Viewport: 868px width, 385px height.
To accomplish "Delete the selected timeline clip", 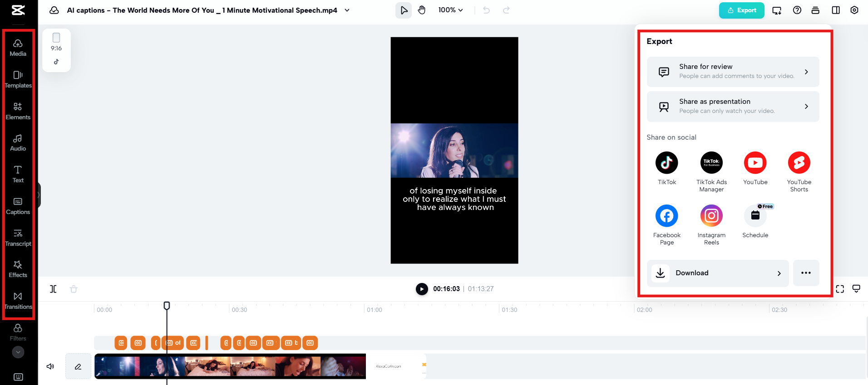I will point(74,289).
